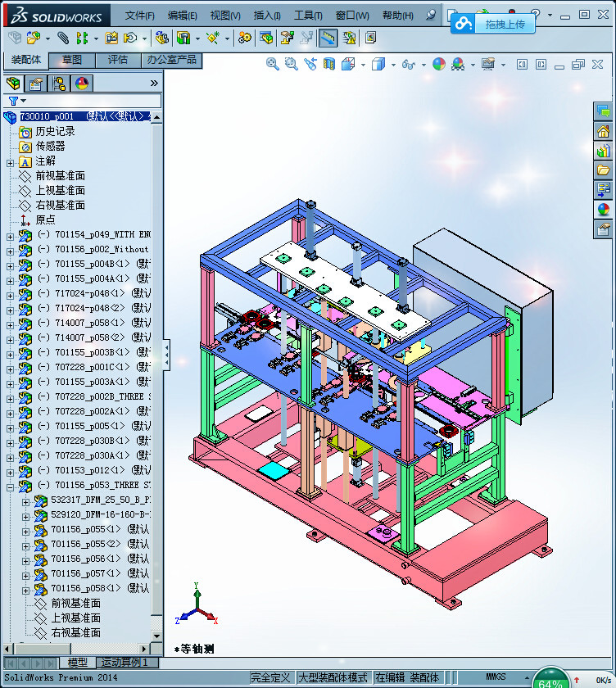Open the FeatureManager design tree tab

[14, 83]
